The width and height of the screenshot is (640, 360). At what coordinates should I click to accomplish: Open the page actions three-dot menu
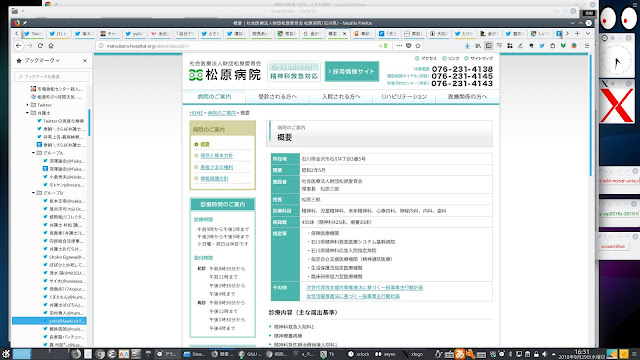(399, 46)
